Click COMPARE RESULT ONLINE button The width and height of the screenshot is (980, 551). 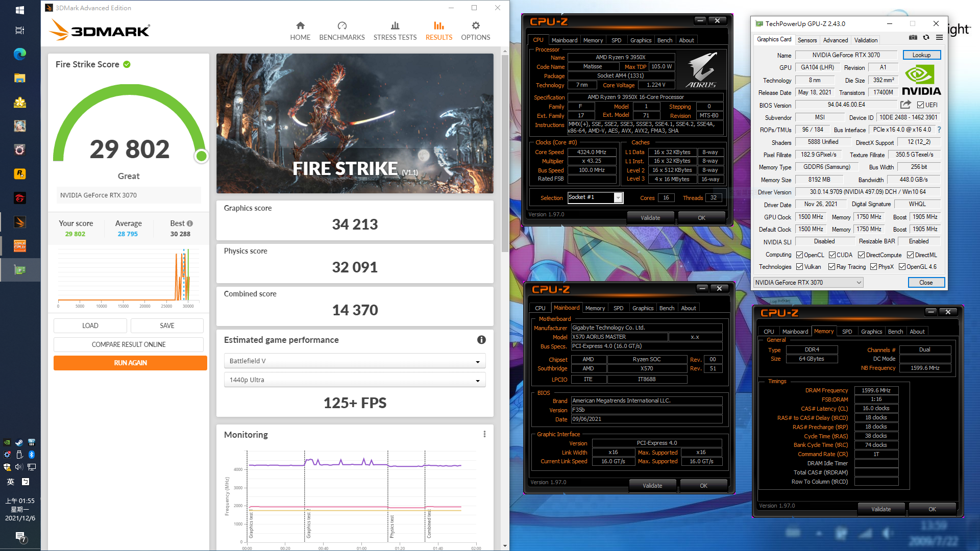point(129,344)
